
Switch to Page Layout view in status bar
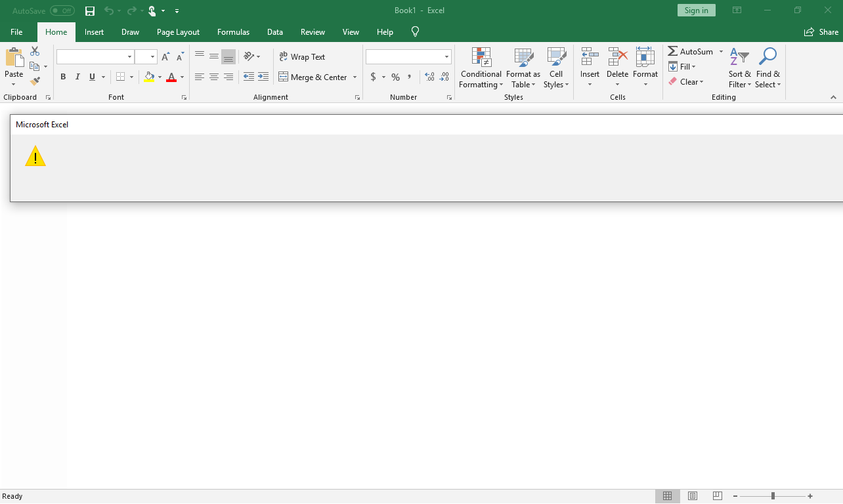click(x=692, y=496)
